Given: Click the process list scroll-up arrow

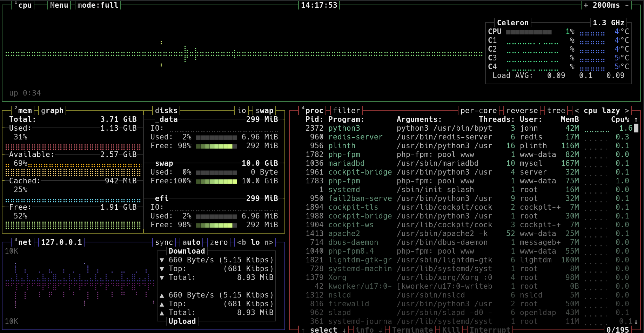Looking at the screenshot, I should click(636, 120).
